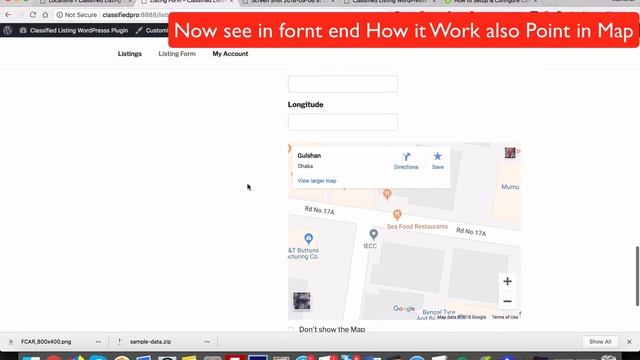Click the Longitude input field

click(342, 122)
